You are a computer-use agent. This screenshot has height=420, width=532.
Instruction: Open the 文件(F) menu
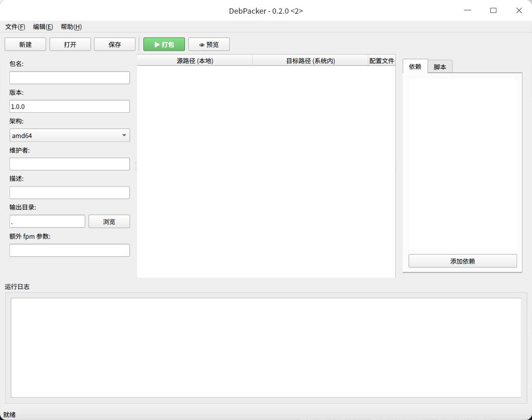[x=15, y=27]
